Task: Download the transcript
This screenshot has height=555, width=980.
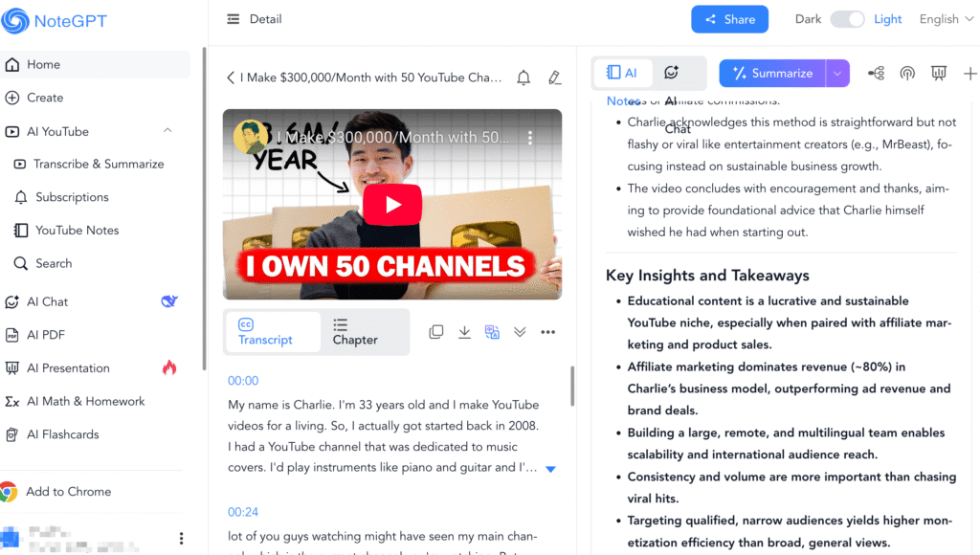Action: coord(464,332)
